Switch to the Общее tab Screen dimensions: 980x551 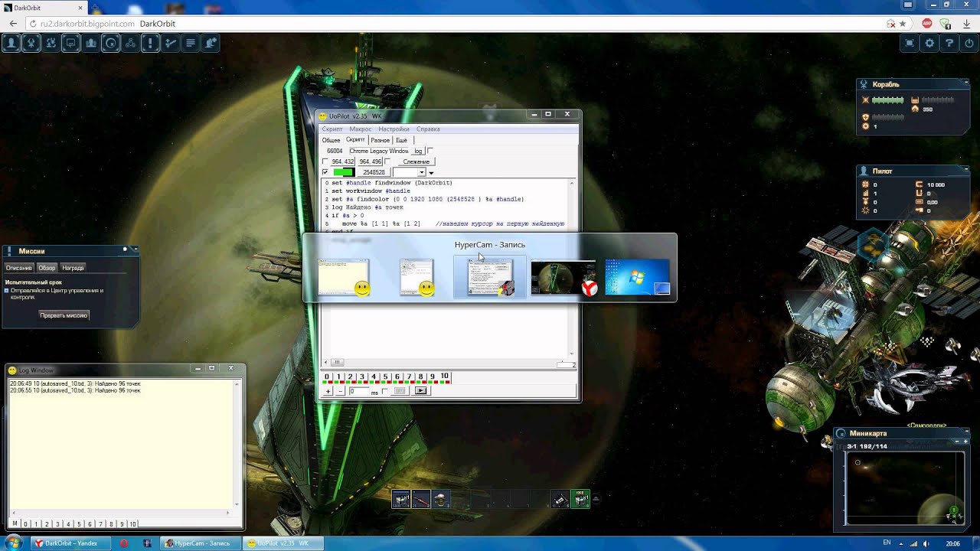click(x=331, y=140)
